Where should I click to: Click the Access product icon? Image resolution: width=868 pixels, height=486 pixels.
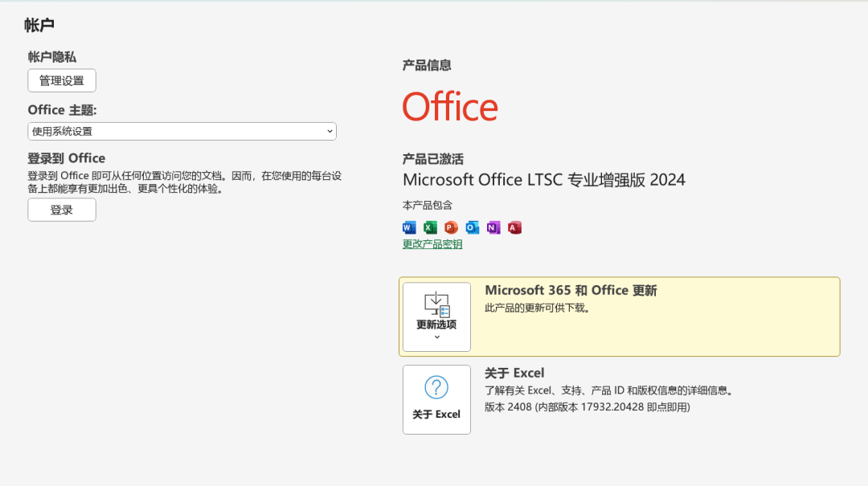point(514,227)
